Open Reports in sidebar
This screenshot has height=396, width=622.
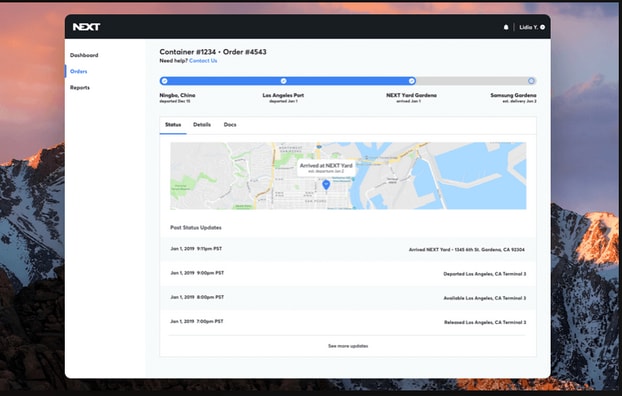pyautogui.click(x=80, y=88)
